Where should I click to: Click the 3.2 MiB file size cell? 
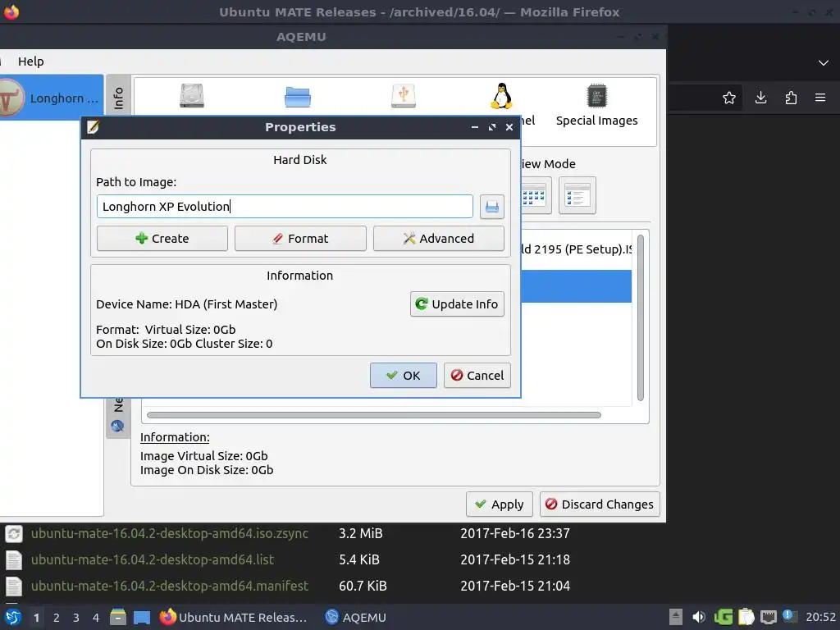pyautogui.click(x=361, y=533)
